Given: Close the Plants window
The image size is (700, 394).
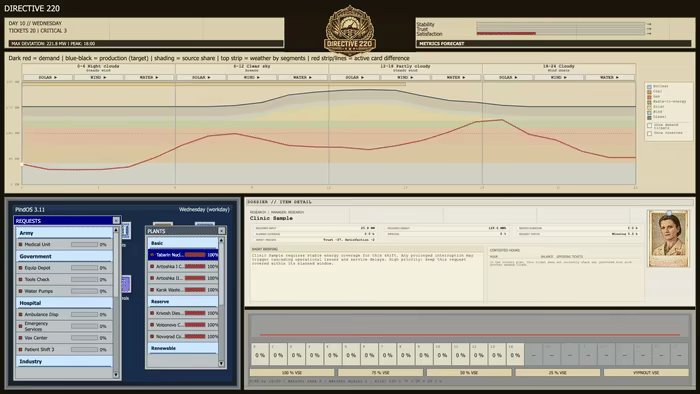Looking at the screenshot, I should click(x=221, y=231).
